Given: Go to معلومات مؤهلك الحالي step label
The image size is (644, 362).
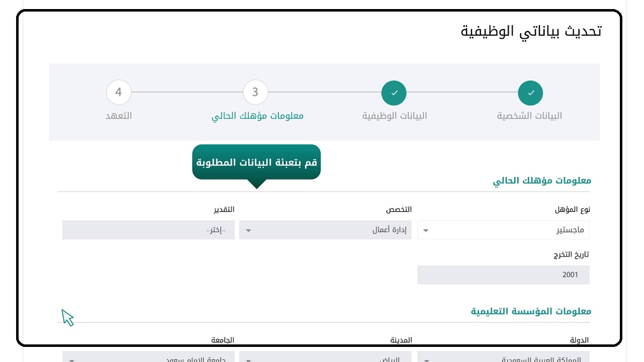Looking at the screenshot, I should point(258,116).
